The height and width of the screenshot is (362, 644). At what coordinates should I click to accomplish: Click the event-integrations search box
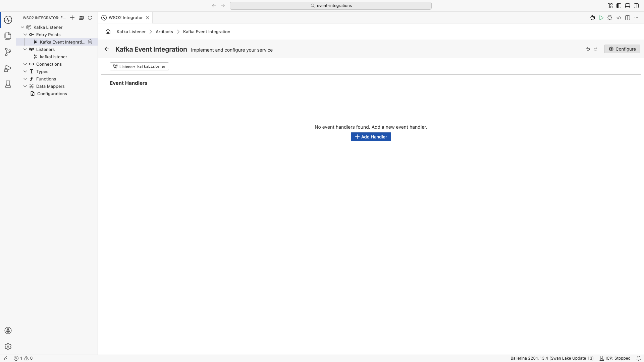coord(331,6)
